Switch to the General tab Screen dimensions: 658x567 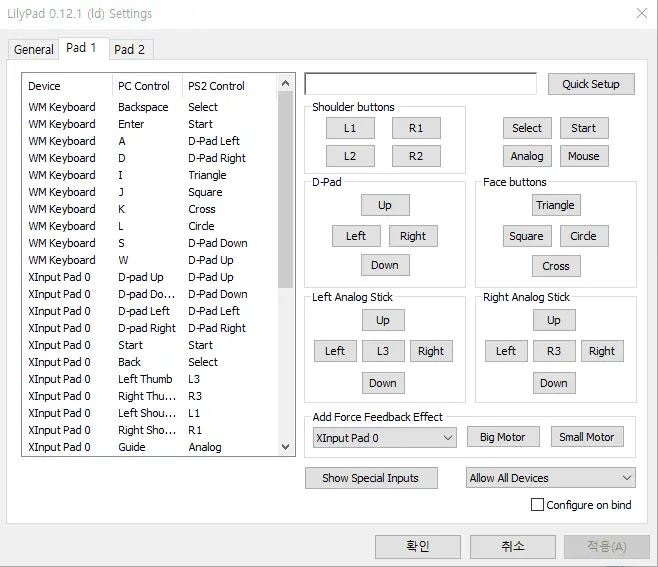coord(34,50)
